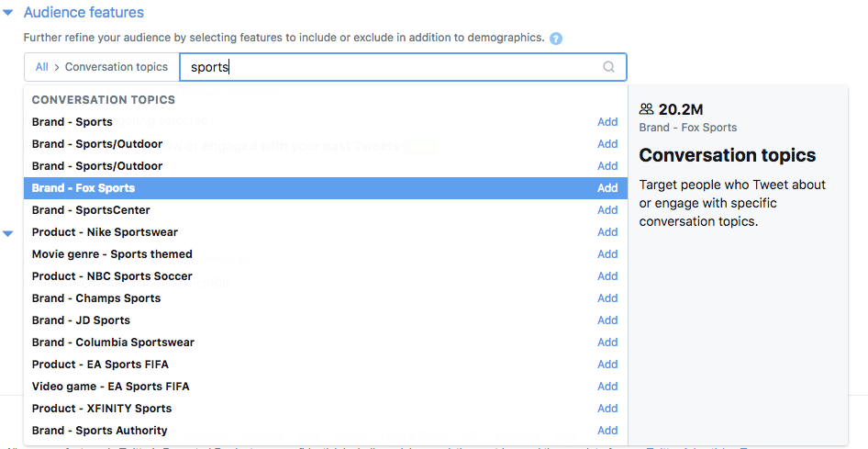The image size is (868, 449).
Task: Focus the sports search field
Action: coord(403,67)
